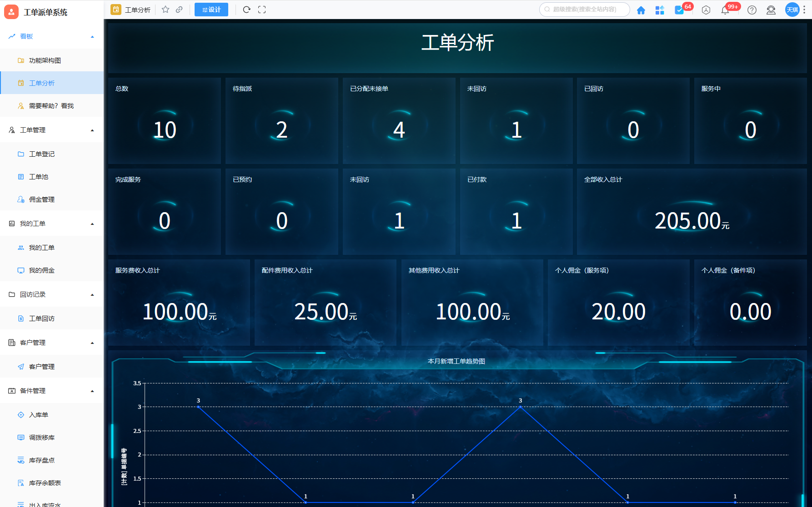
Task: Open notifications bell with 99+ badge
Action: pyautogui.click(x=725, y=10)
